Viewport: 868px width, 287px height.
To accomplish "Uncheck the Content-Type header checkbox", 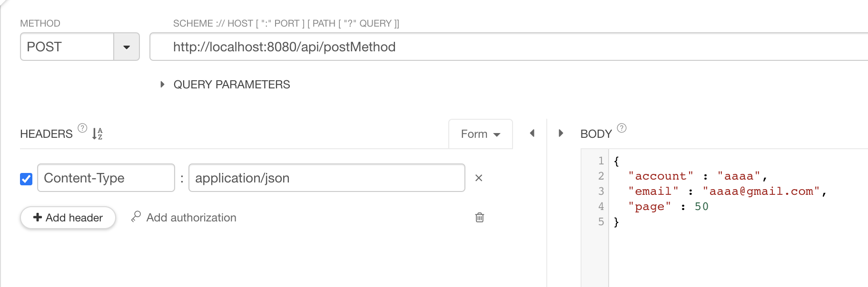I will click(x=26, y=179).
